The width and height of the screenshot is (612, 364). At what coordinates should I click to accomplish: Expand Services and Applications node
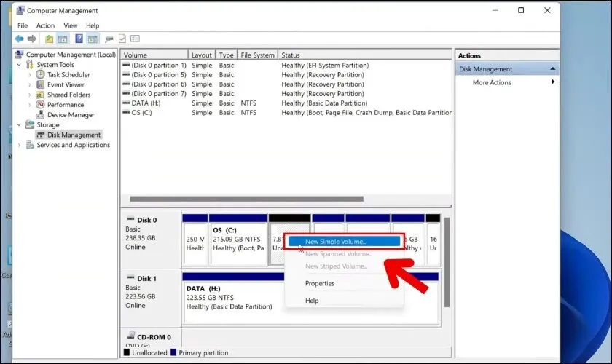point(20,145)
